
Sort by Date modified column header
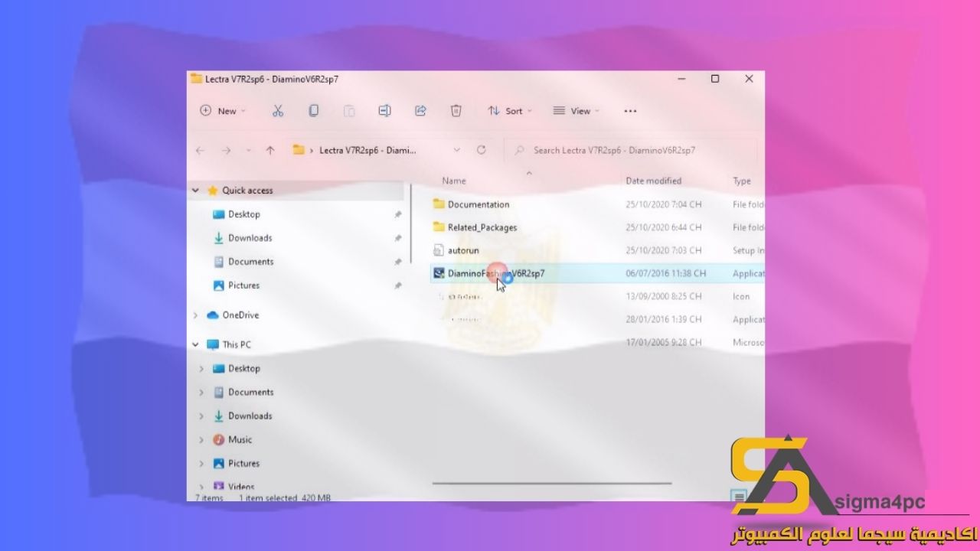(x=653, y=181)
